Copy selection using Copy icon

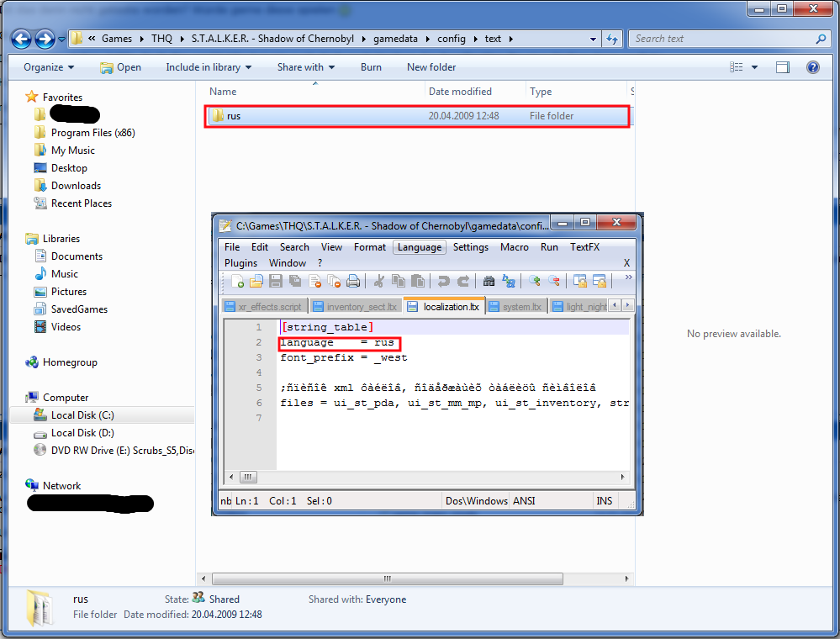click(x=398, y=281)
